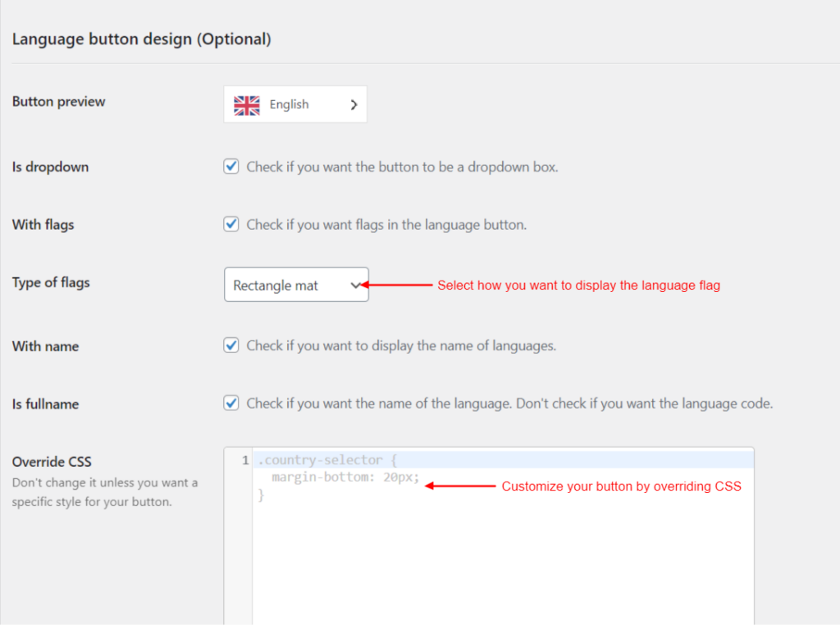Click the dropdown arrow on the flags selector
Screen dimensions: 840x644
point(356,285)
